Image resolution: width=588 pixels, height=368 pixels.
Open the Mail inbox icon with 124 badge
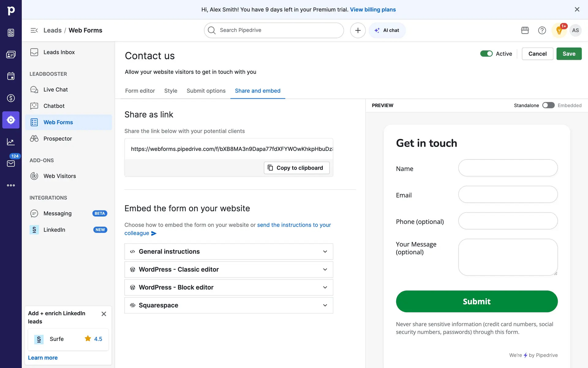(x=11, y=163)
